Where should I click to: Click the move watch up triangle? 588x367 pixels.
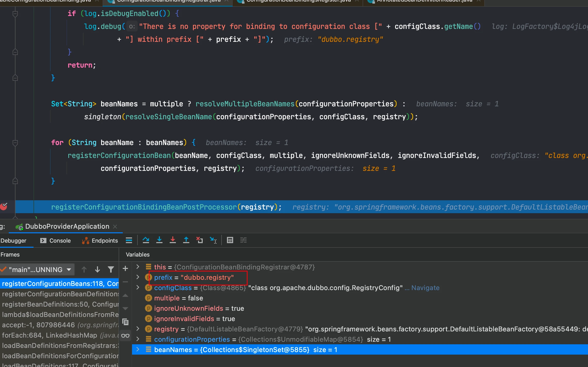coord(125,296)
